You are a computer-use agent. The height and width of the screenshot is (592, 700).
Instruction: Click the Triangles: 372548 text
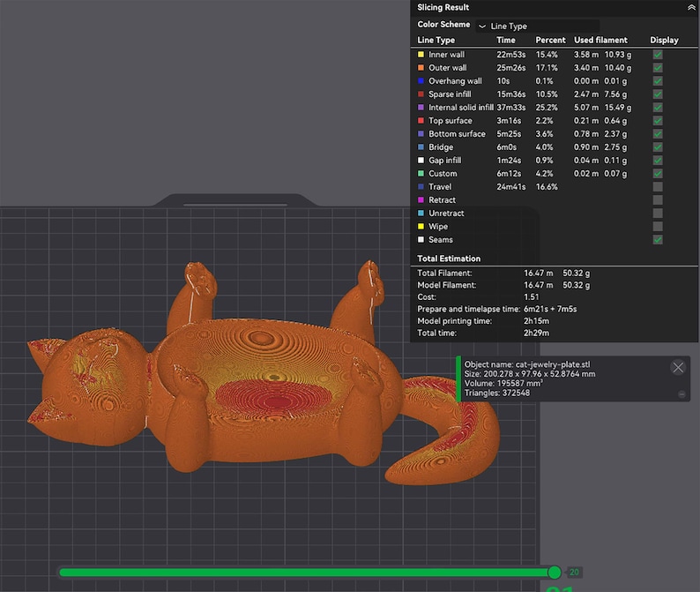(x=497, y=393)
